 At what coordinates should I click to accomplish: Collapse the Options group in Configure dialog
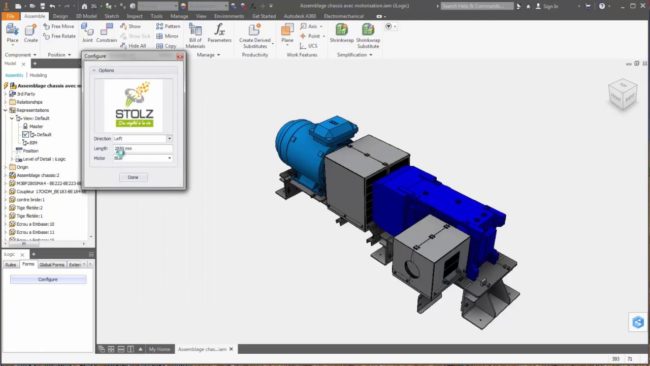click(x=94, y=70)
